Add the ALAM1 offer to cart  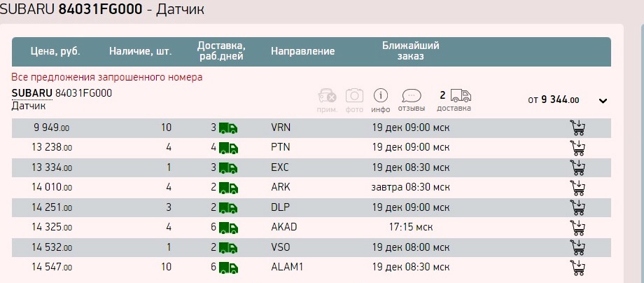(578, 268)
